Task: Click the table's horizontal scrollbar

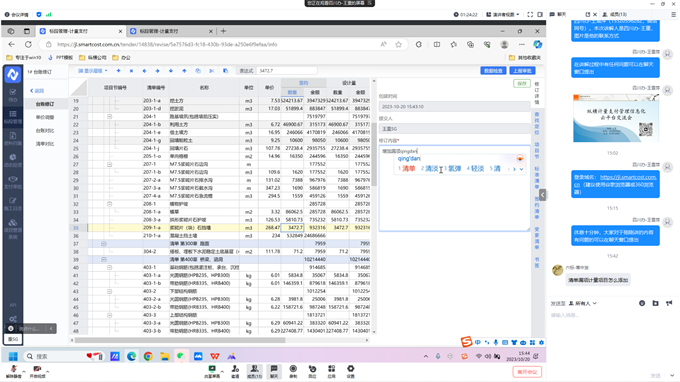Action: [180, 340]
